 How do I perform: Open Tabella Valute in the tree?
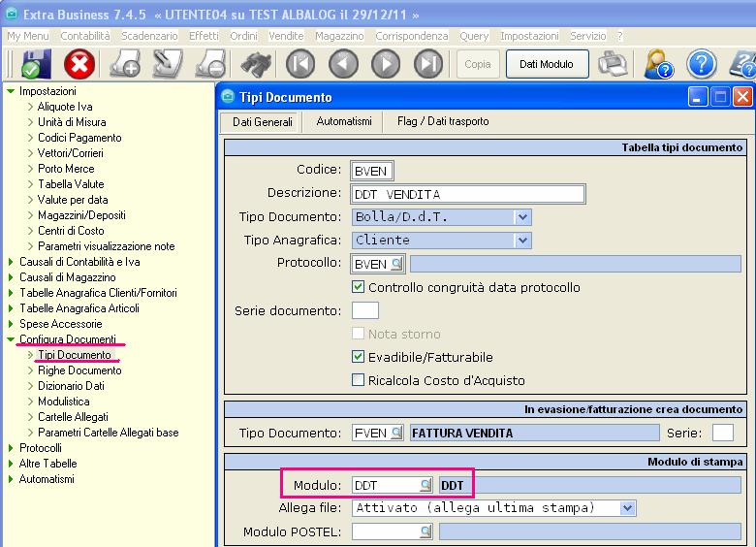click(71, 183)
